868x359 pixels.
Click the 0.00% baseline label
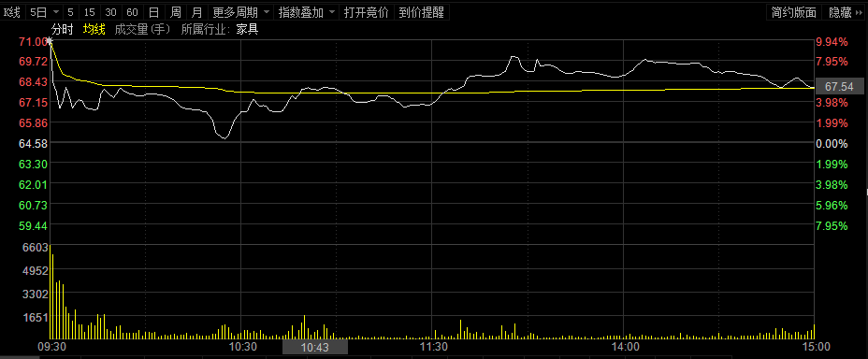tap(832, 144)
